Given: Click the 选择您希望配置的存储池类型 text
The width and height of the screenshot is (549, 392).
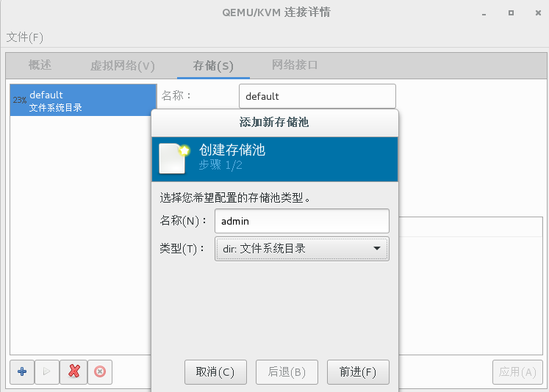Looking at the screenshot, I should pyautogui.click(x=235, y=198).
